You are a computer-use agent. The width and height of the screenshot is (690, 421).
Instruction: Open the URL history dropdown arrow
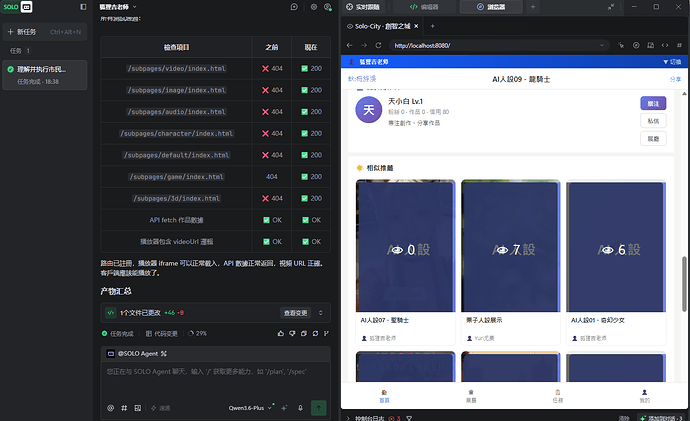pyautogui.click(x=602, y=45)
